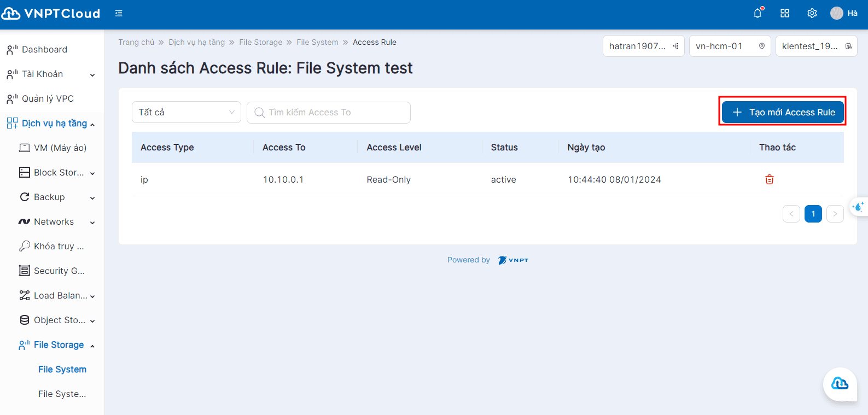
Task: Go to Trang chủ breadcrumb
Action: 136,42
